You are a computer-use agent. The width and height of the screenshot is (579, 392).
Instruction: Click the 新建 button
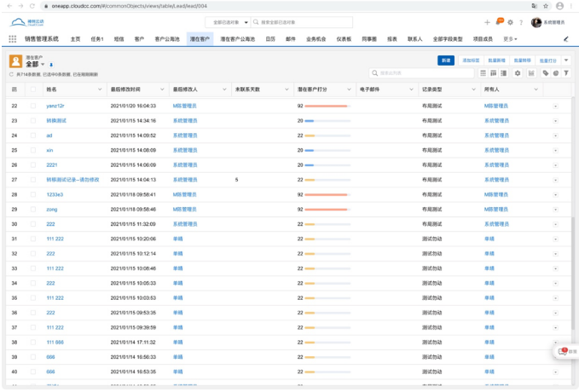coord(445,61)
